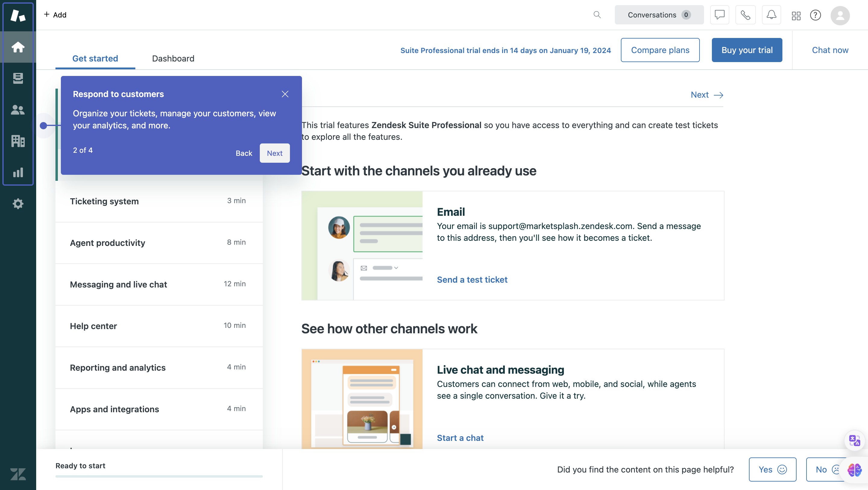Viewport: 868px width, 490px height.
Task: Select the Get started tab
Action: pyautogui.click(x=95, y=58)
